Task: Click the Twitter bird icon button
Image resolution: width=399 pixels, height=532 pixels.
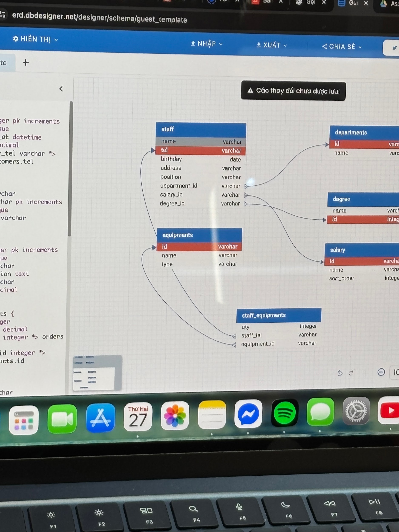Action: (x=394, y=48)
